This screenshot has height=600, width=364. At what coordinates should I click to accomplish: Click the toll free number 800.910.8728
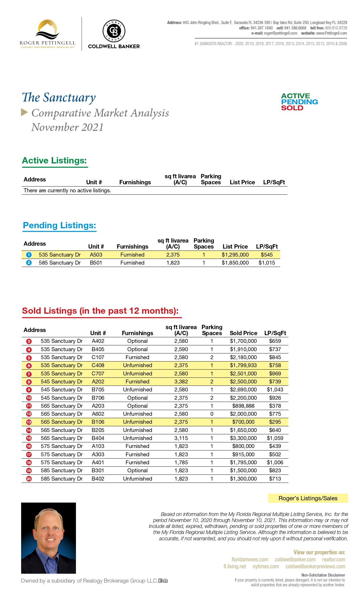pos(336,28)
